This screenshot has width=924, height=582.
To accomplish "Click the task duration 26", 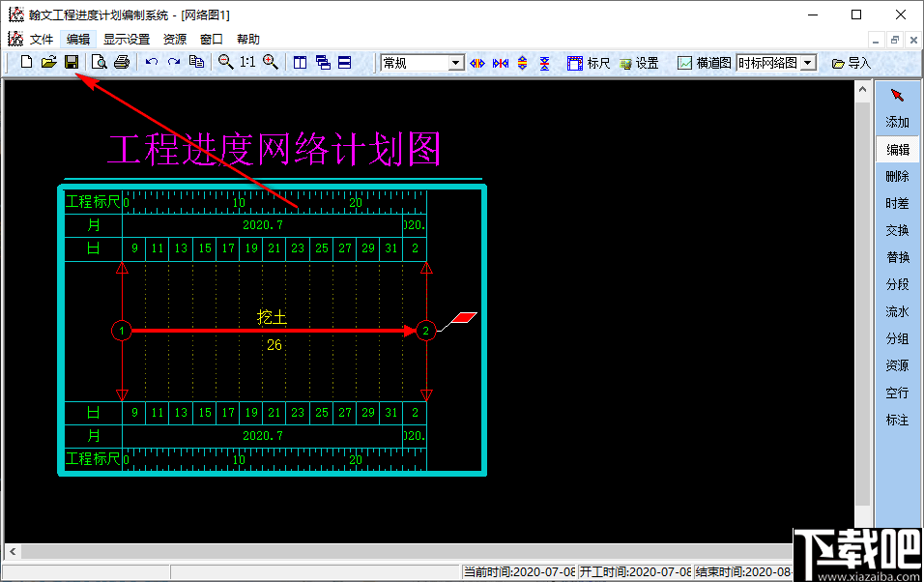I will pyautogui.click(x=274, y=345).
